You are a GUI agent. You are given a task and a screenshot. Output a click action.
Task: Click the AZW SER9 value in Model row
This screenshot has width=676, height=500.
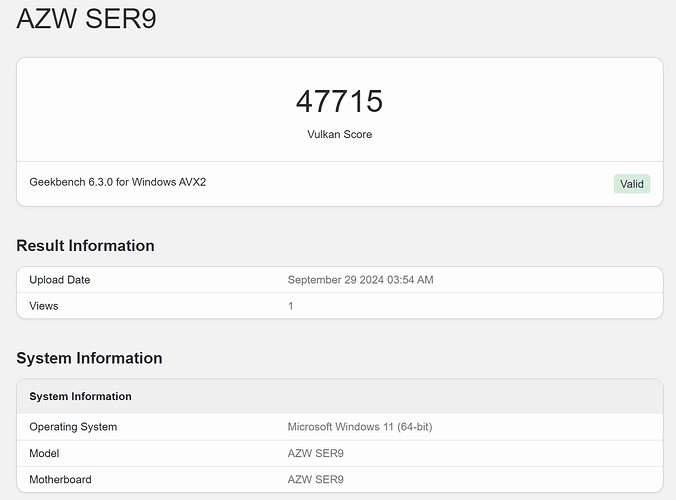(317, 453)
